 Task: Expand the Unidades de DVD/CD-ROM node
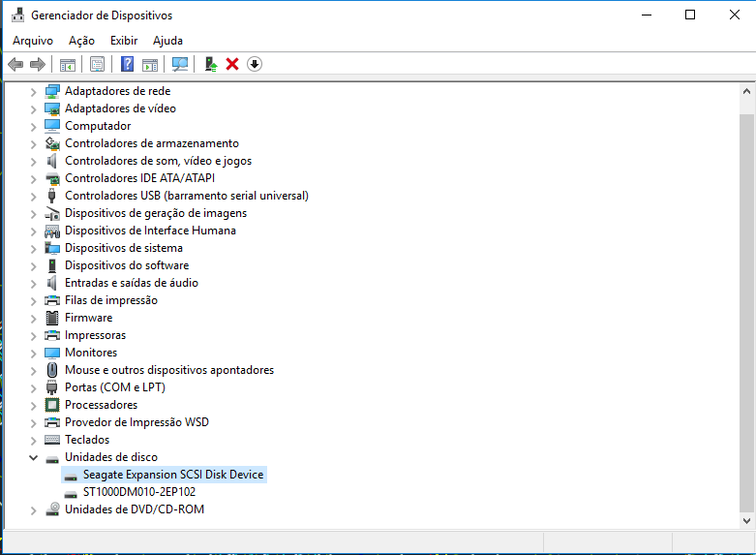tap(33, 510)
